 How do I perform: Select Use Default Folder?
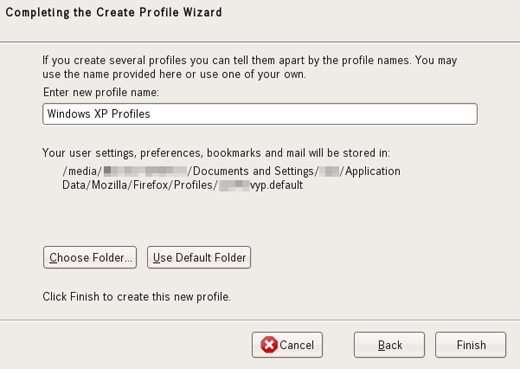pos(199,257)
